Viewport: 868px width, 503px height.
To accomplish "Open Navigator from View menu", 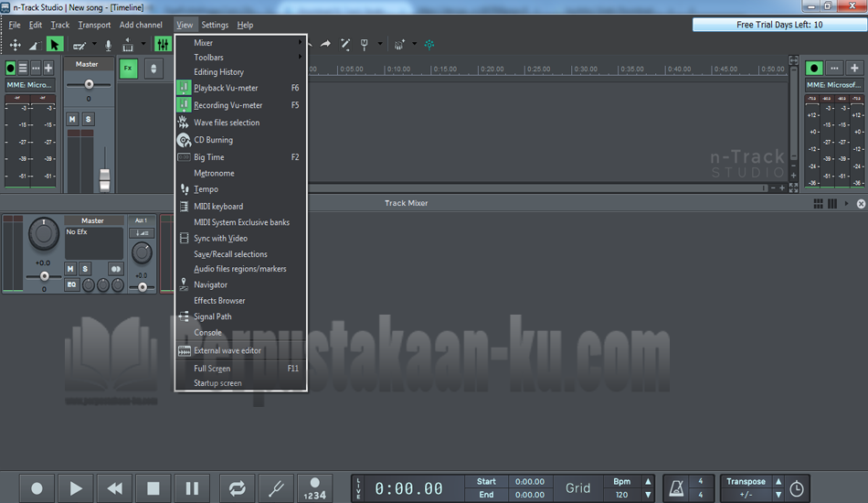I will click(x=240, y=284).
